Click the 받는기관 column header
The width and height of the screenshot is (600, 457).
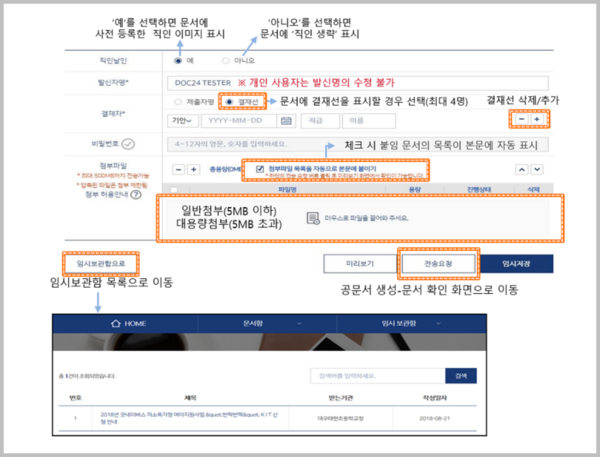[x=341, y=398]
